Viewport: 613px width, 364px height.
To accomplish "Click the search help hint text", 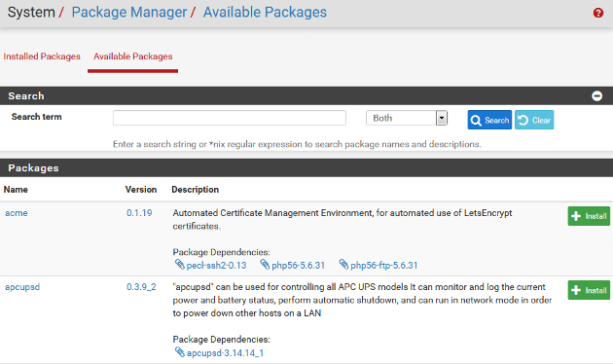I will pyautogui.click(x=297, y=144).
